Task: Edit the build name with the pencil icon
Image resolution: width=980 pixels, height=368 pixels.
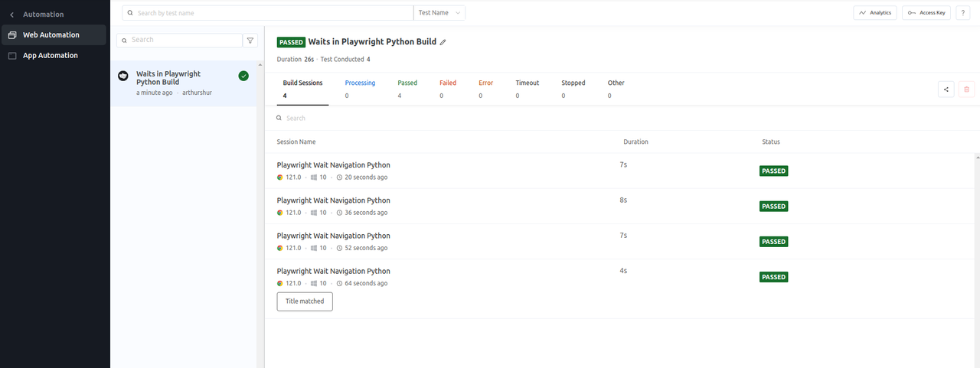Action: 443,42
